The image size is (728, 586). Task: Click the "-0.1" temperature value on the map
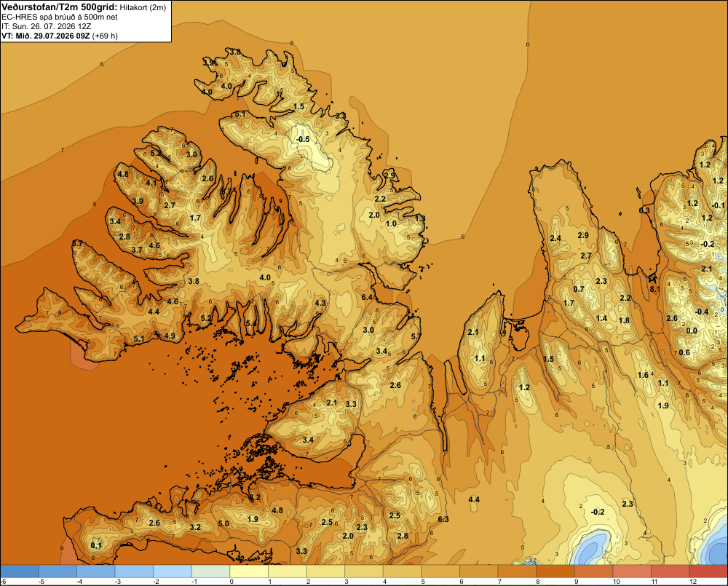[718, 205]
